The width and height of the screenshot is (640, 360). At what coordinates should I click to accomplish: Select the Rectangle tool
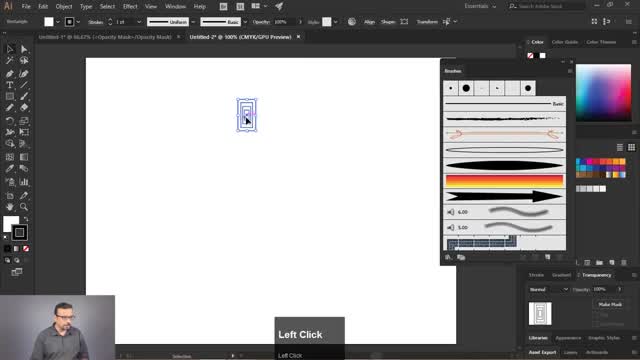(x=10, y=96)
